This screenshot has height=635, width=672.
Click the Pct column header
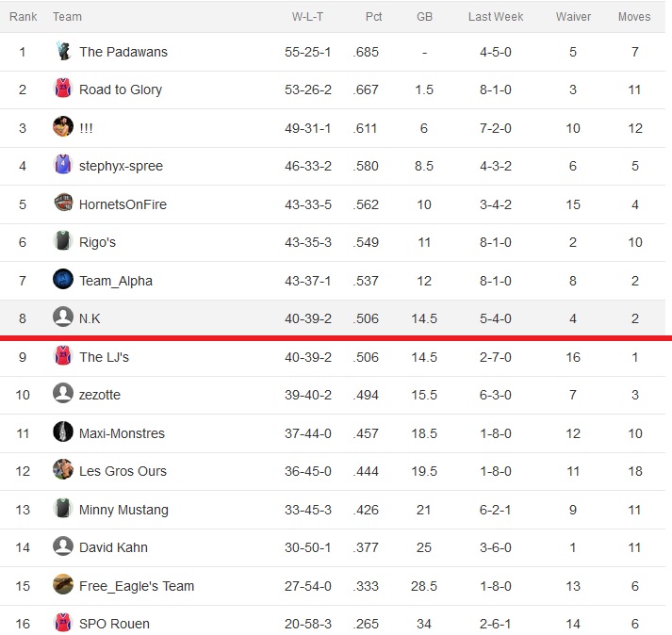(374, 17)
